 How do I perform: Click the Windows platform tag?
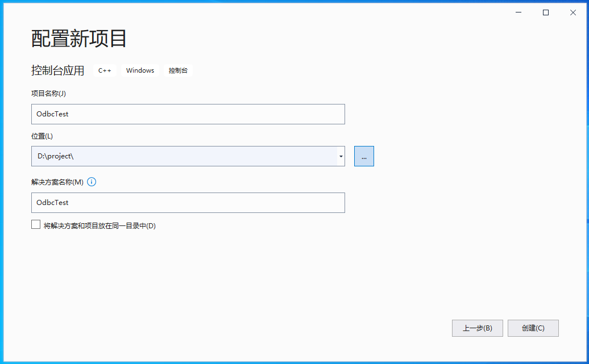click(140, 70)
